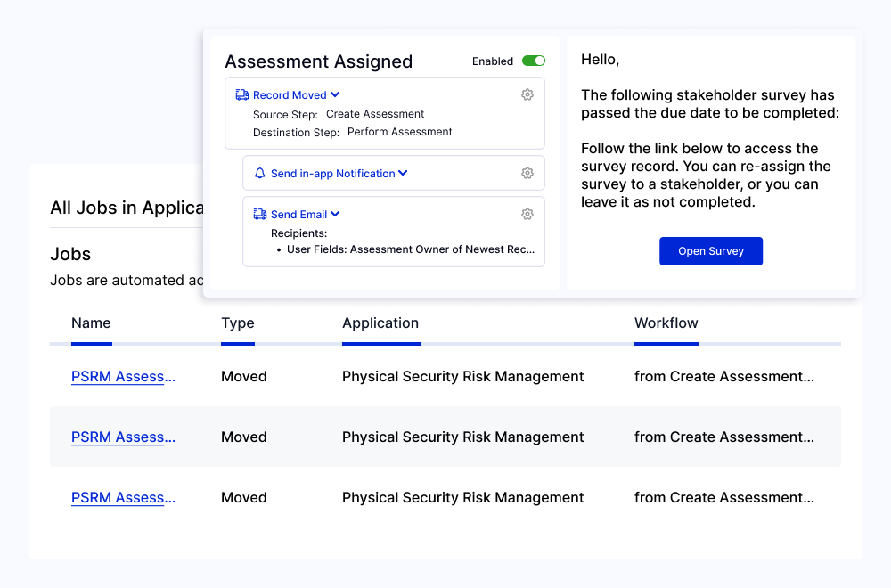Open the second PSRM Assess... job link
This screenshot has width=891, height=588.
coord(123,437)
